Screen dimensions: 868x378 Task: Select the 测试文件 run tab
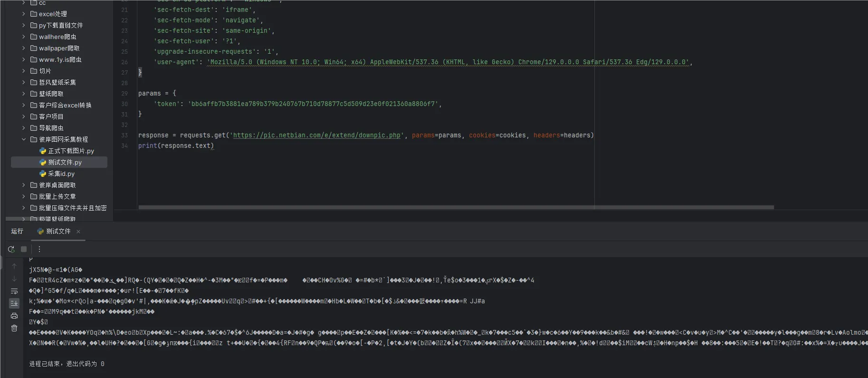(54, 232)
